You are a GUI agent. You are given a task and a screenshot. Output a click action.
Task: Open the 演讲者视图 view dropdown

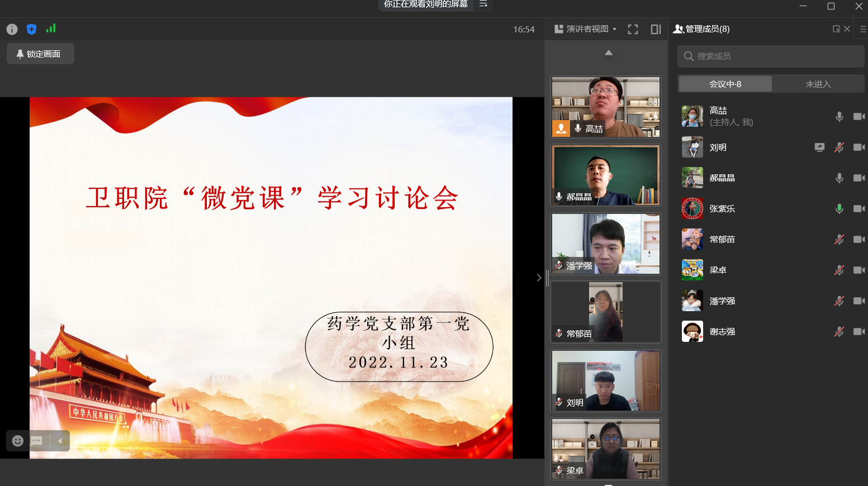pos(584,29)
